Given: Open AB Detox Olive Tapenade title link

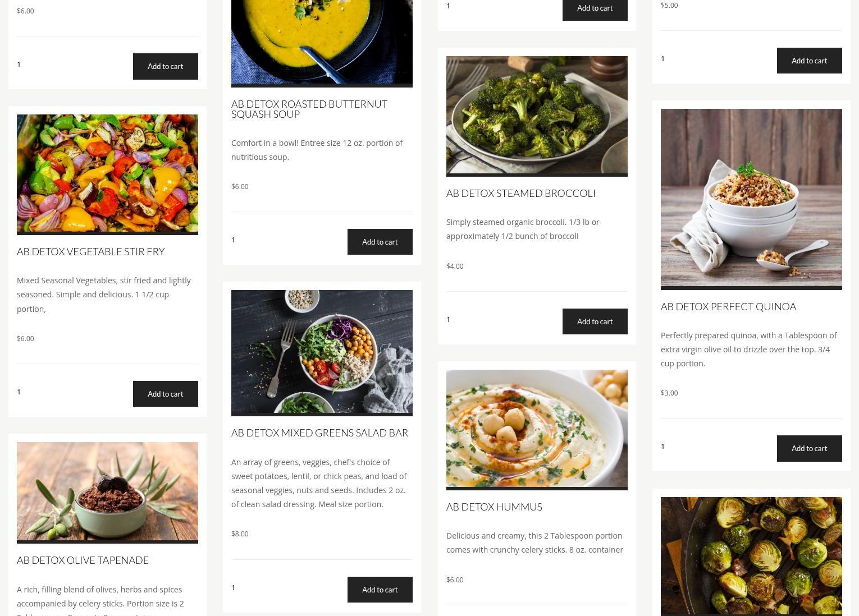Looking at the screenshot, I should (83, 560).
